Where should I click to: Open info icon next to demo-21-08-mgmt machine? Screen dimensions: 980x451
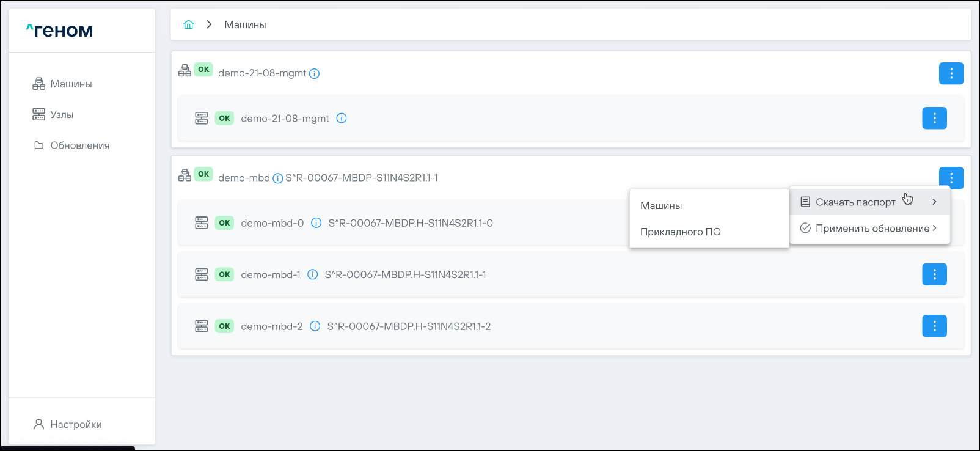[314, 74]
